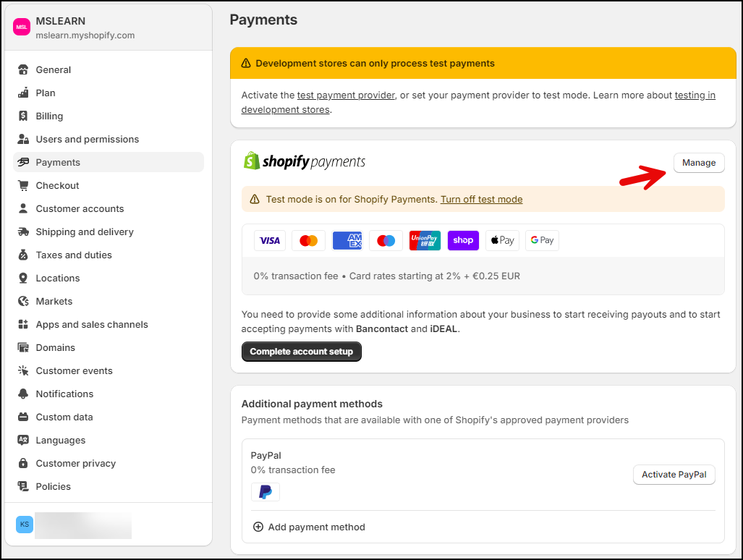Open Notifications settings
This screenshot has width=743, height=560.
click(109, 394)
